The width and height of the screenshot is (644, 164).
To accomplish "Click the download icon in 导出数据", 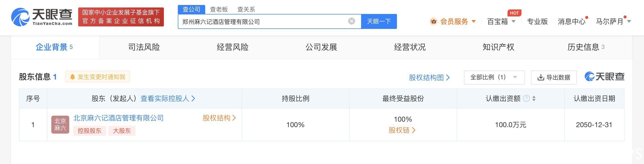I will [540, 77].
